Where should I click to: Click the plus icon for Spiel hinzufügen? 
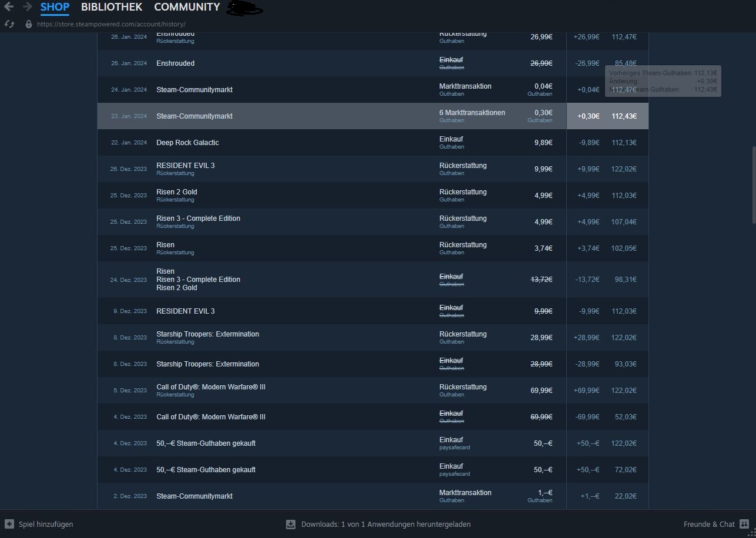(9, 524)
